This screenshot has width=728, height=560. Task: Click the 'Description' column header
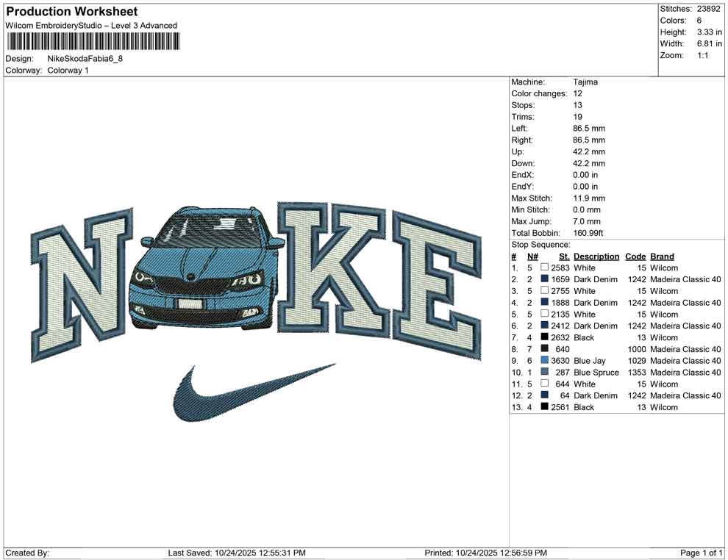[x=596, y=256]
